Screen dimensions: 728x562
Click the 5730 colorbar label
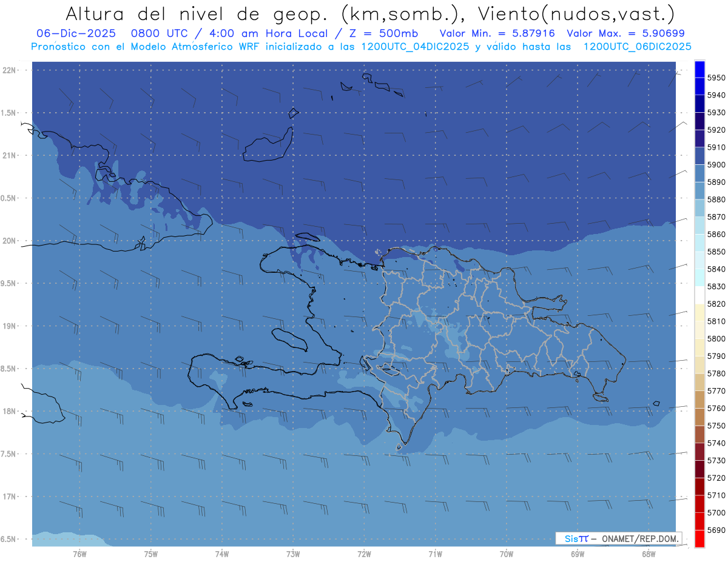[716, 461]
